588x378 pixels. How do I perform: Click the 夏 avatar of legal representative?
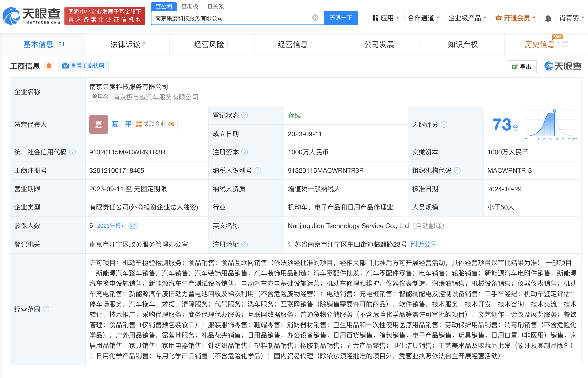pos(99,125)
